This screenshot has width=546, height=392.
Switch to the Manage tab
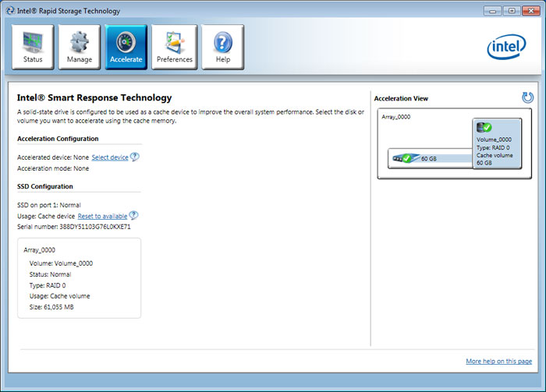pos(80,47)
